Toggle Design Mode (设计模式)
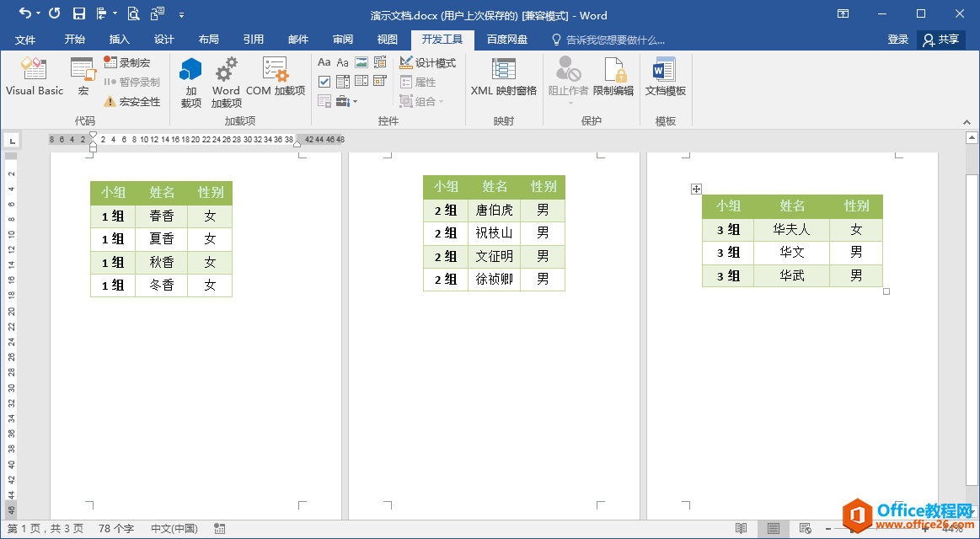 click(428, 62)
